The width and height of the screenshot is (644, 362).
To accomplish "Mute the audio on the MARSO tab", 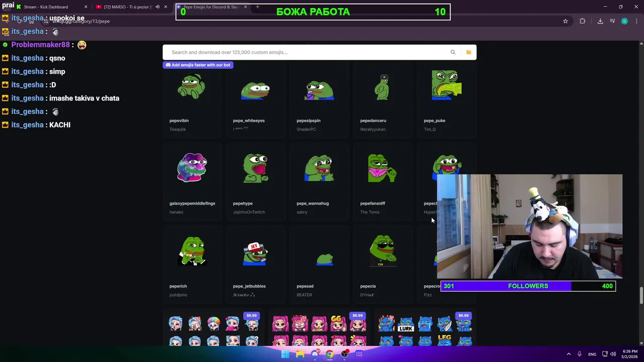I will tap(157, 7).
